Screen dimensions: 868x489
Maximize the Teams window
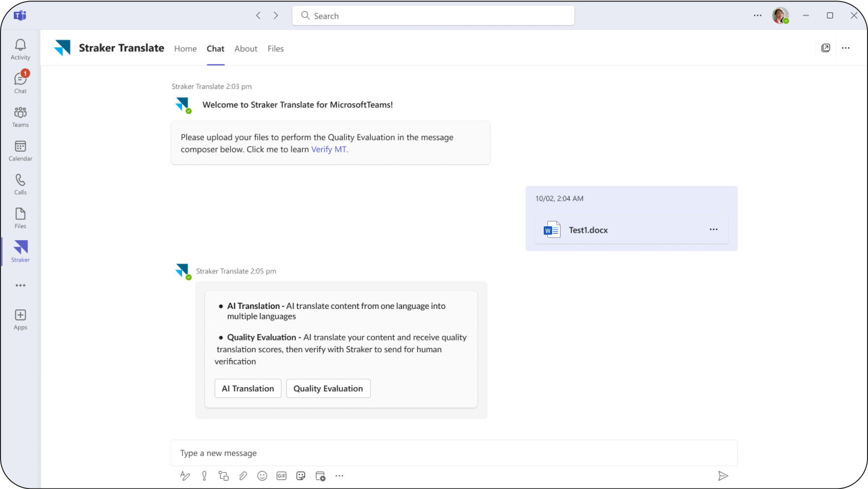coord(830,16)
